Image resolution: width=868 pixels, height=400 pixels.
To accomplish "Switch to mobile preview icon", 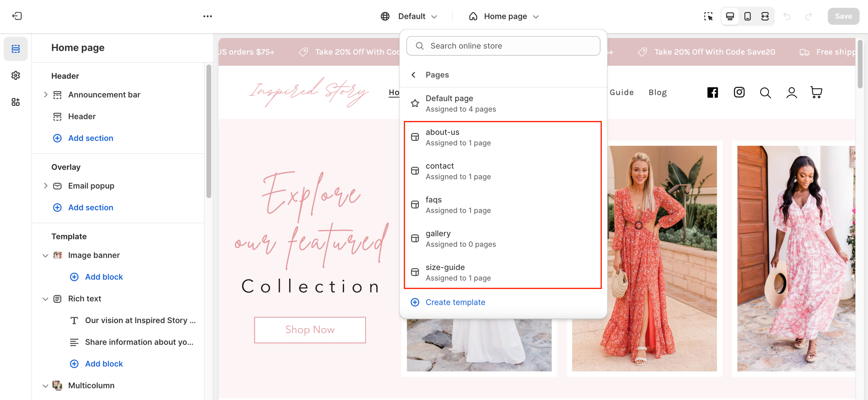I will point(747,16).
